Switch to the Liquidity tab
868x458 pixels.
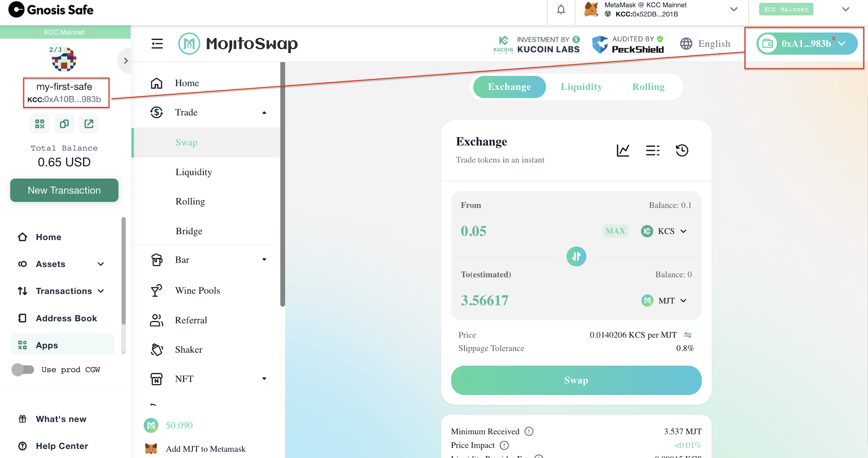point(581,87)
